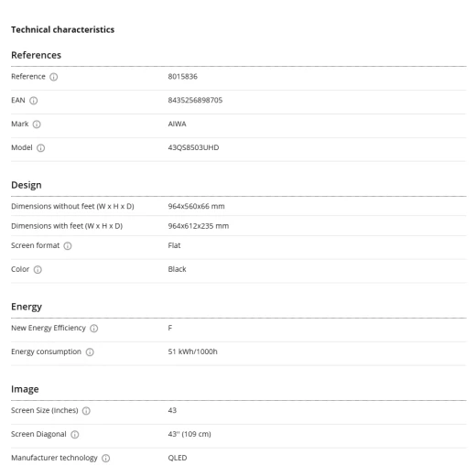This screenshot has height=476, width=476.
Task: Click the info icon next to Reference
Action: (54, 77)
